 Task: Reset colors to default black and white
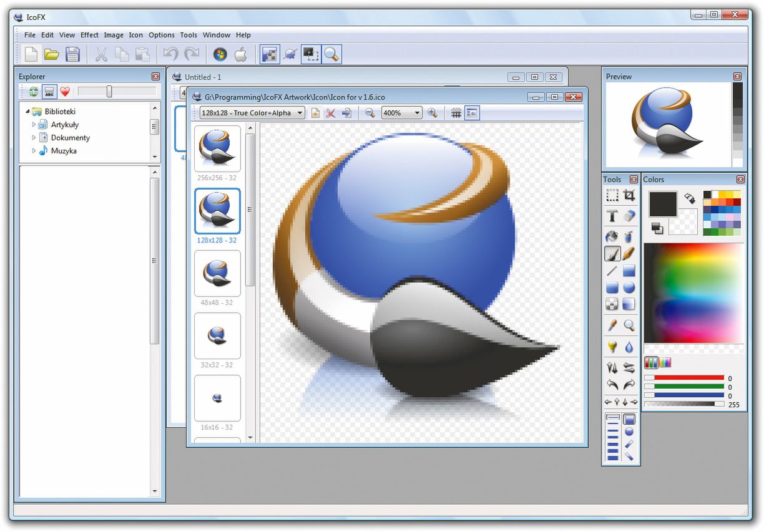[657, 228]
